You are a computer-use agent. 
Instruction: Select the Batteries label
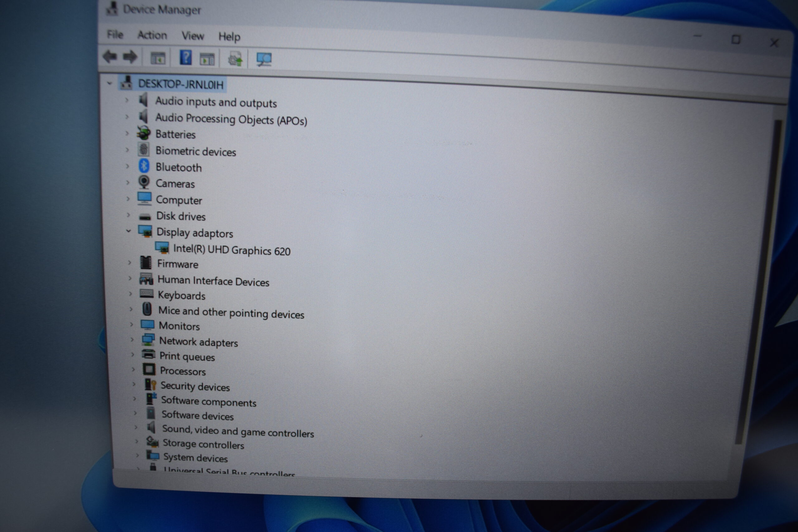[x=175, y=134]
